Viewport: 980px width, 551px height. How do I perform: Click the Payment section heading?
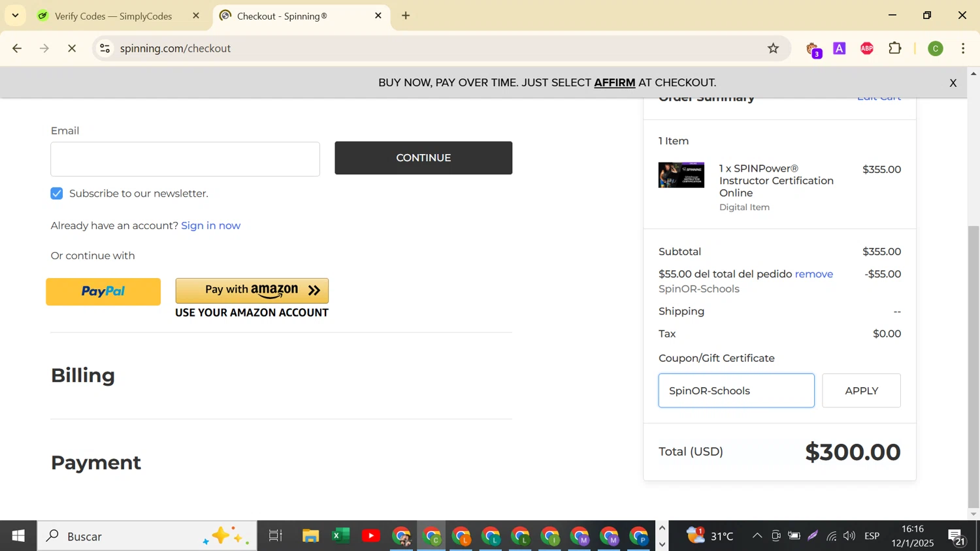click(96, 462)
